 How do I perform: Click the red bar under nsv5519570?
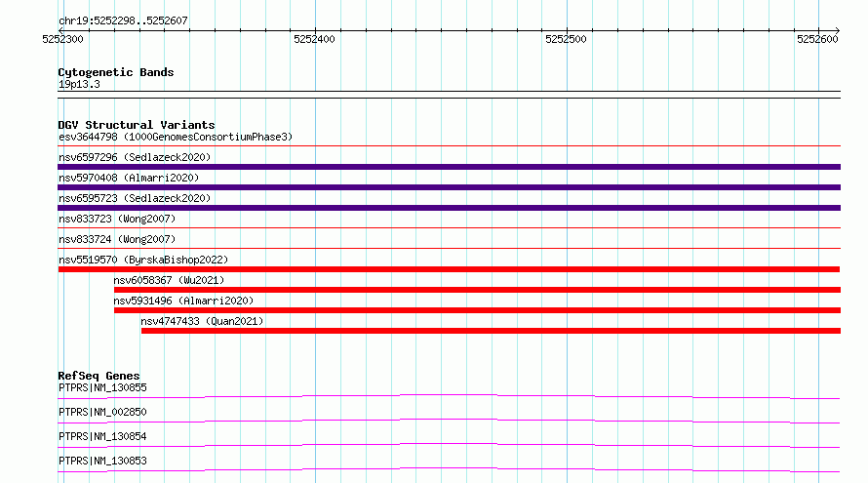click(x=449, y=269)
